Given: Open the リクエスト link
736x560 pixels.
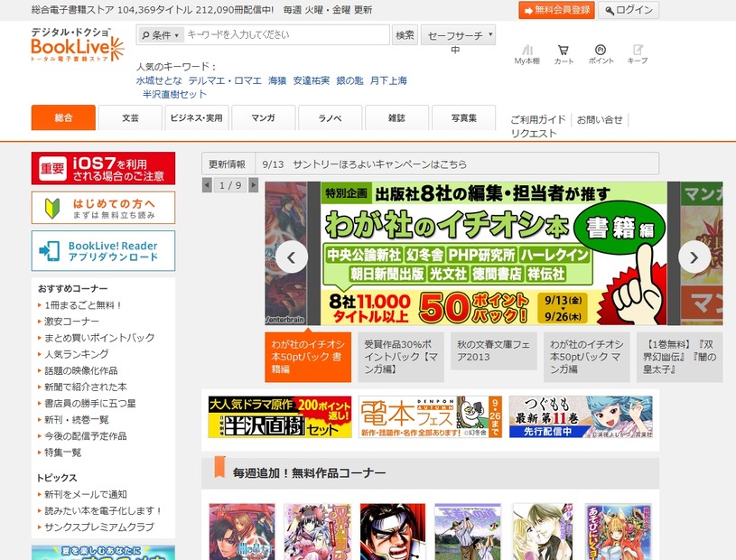Looking at the screenshot, I should tap(533, 134).
